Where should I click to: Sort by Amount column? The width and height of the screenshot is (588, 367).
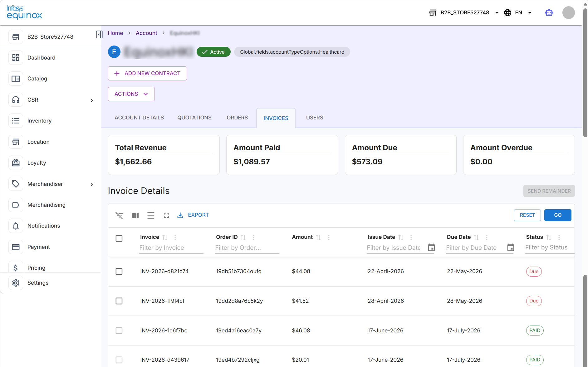[318, 237]
